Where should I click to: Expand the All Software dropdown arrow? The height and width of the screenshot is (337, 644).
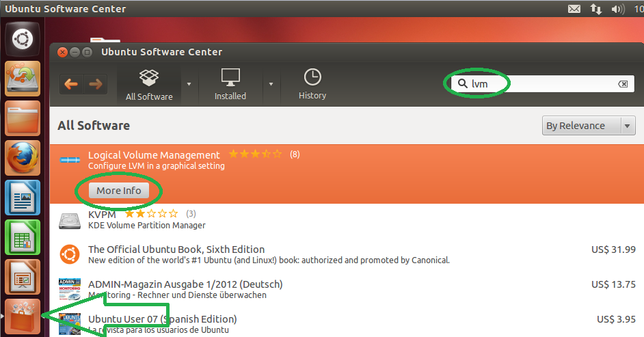pyautogui.click(x=189, y=84)
